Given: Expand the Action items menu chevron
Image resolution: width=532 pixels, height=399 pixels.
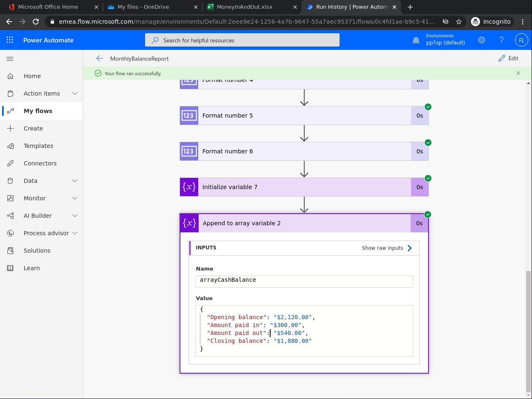Looking at the screenshot, I should coord(75,94).
